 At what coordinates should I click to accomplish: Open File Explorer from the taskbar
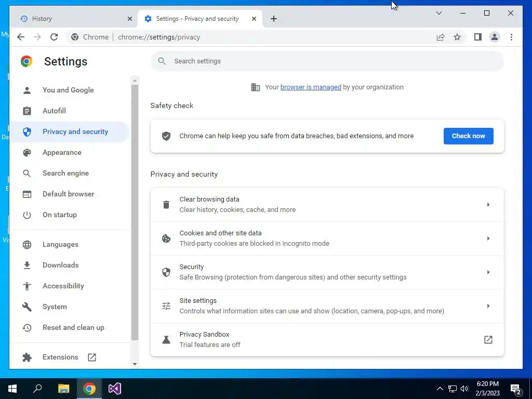(x=63, y=389)
